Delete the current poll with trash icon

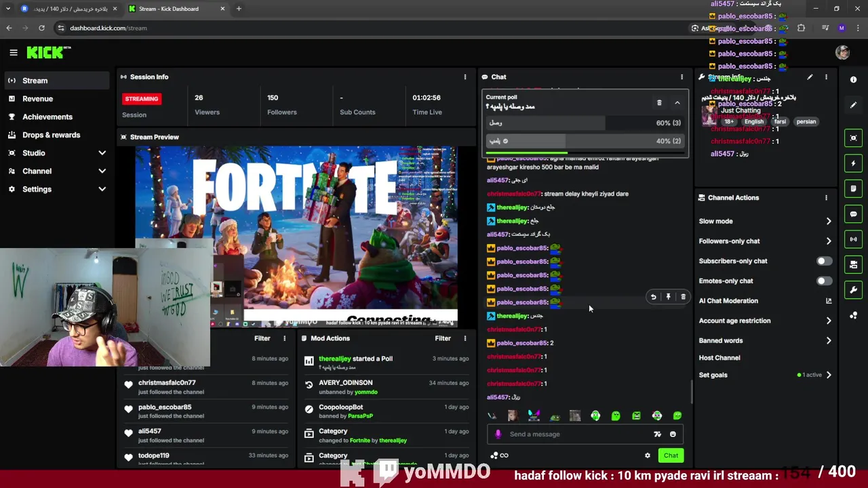coord(659,102)
